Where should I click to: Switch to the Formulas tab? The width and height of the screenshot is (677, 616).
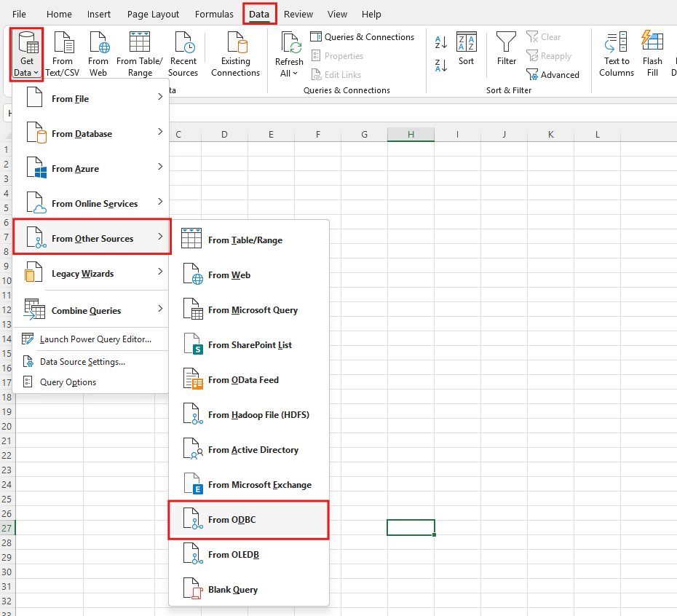tap(214, 15)
